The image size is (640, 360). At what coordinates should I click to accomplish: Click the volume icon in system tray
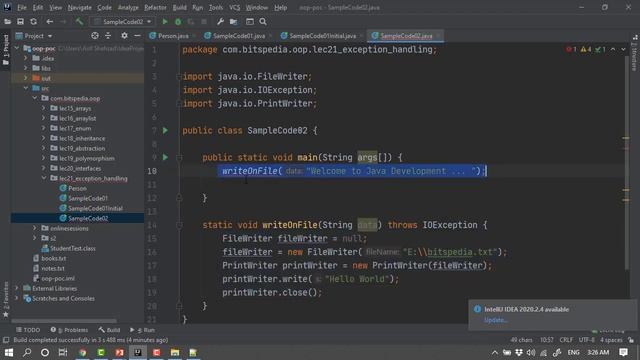click(531, 352)
